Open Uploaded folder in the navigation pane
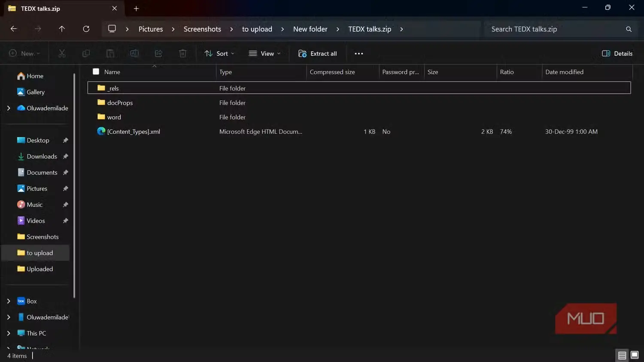644x362 pixels. pos(35,269)
